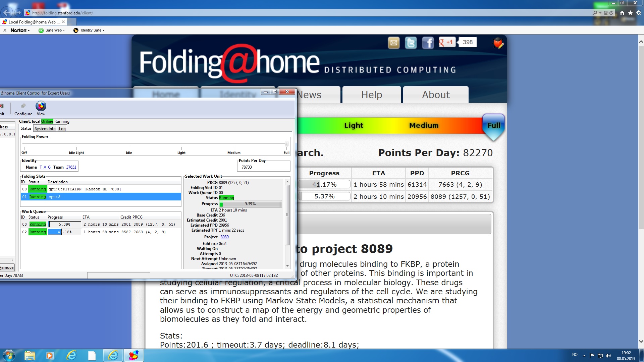Select the Status tab
This screenshot has width=644, height=362.
(x=26, y=128)
